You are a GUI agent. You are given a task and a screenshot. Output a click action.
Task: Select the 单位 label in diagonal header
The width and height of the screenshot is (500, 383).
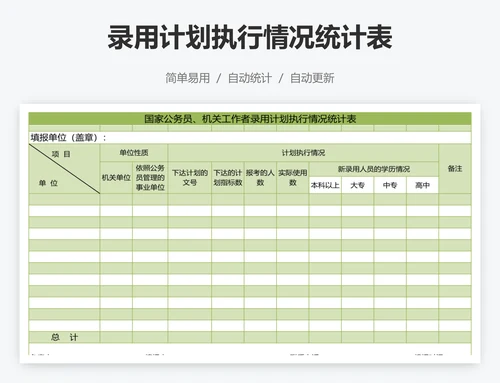click(48, 183)
